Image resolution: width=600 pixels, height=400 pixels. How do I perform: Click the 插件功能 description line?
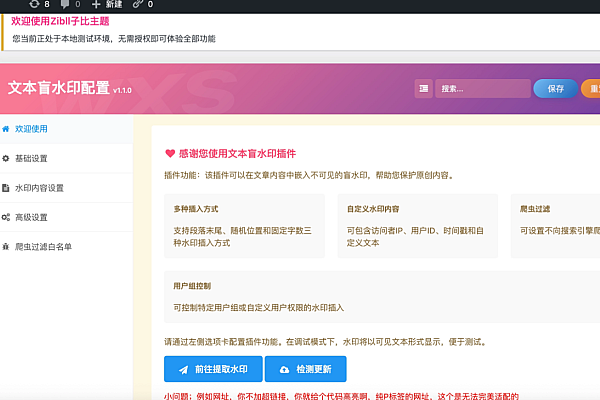[309, 175]
